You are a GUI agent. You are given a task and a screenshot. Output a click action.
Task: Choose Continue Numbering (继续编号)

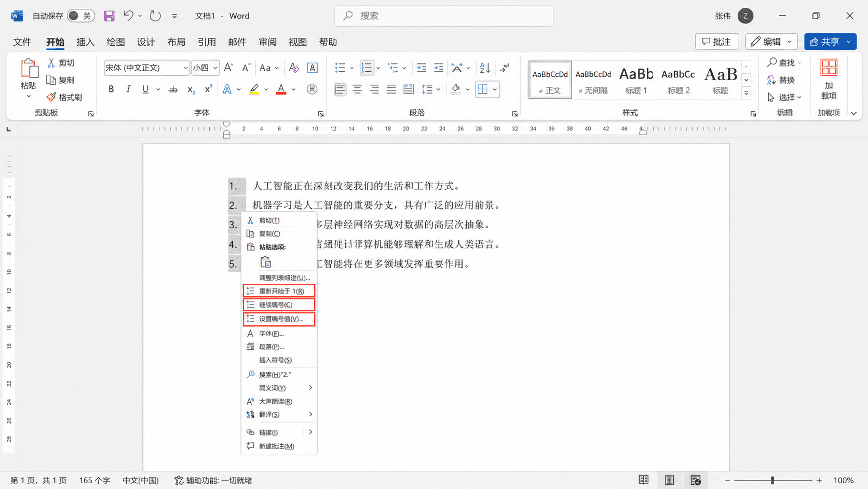[279, 305]
